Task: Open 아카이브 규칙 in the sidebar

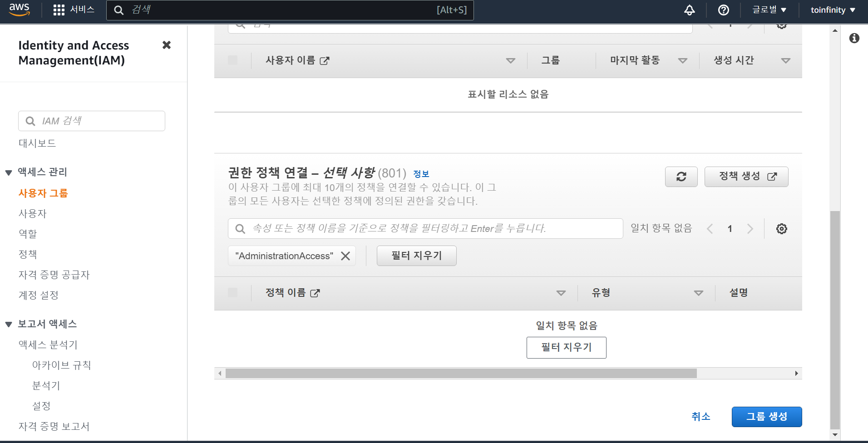Action: [62, 365]
